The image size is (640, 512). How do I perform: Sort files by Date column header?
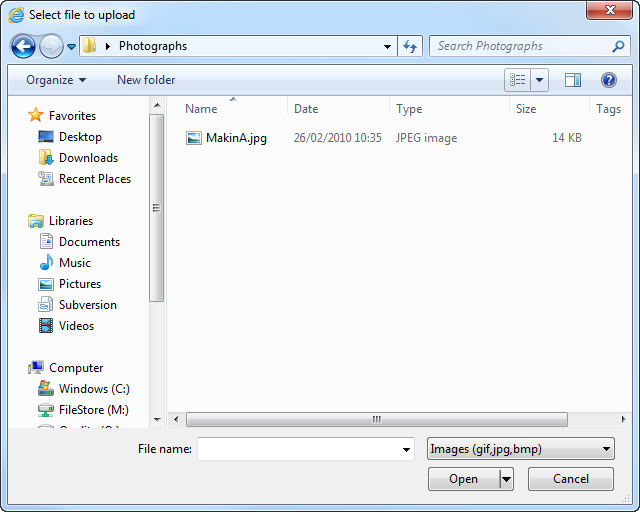(x=306, y=109)
